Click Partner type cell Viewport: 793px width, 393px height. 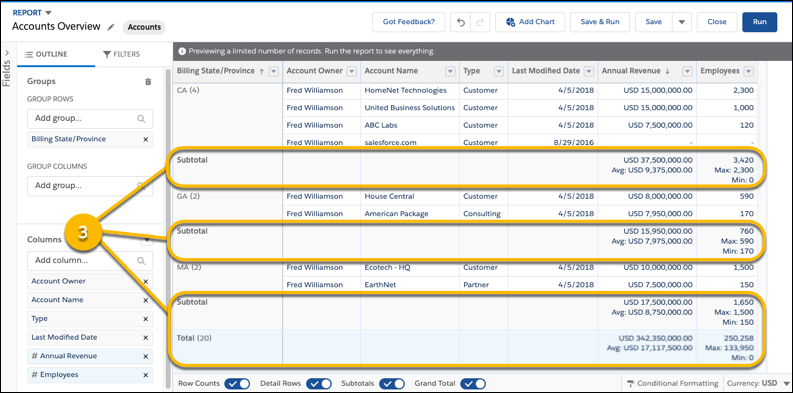[475, 285]
